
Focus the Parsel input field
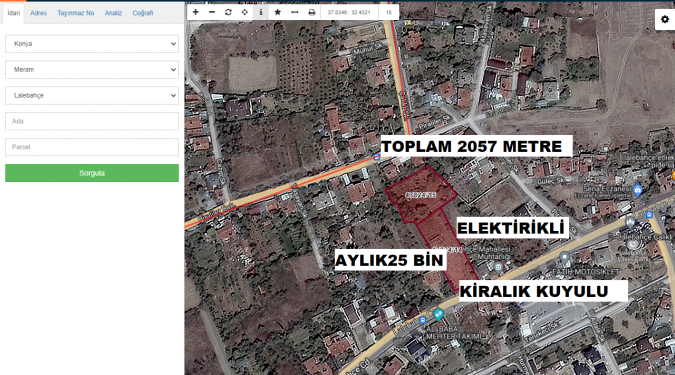(92, 147)
